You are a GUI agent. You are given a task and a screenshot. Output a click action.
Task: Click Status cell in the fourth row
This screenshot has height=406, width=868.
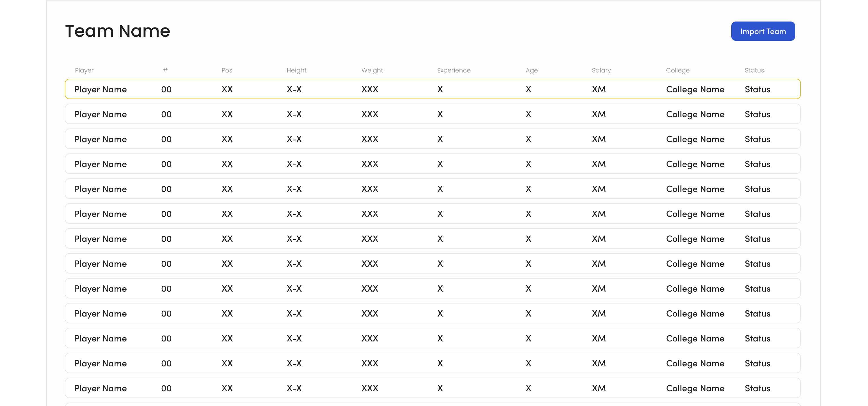coord(758,164)
